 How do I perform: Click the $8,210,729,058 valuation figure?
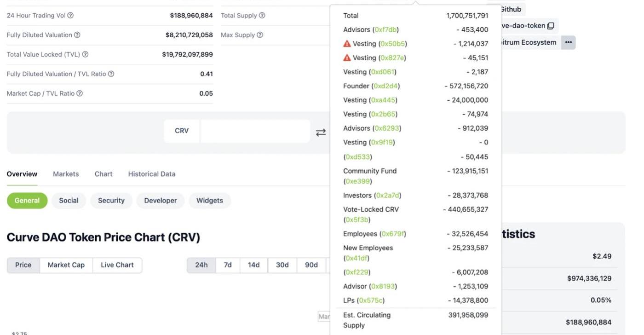tap(189, 35)
